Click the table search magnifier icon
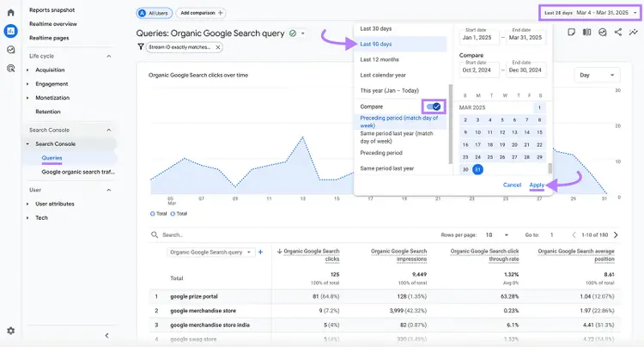The height and width of the screenshot is (347, 644). 155,234
